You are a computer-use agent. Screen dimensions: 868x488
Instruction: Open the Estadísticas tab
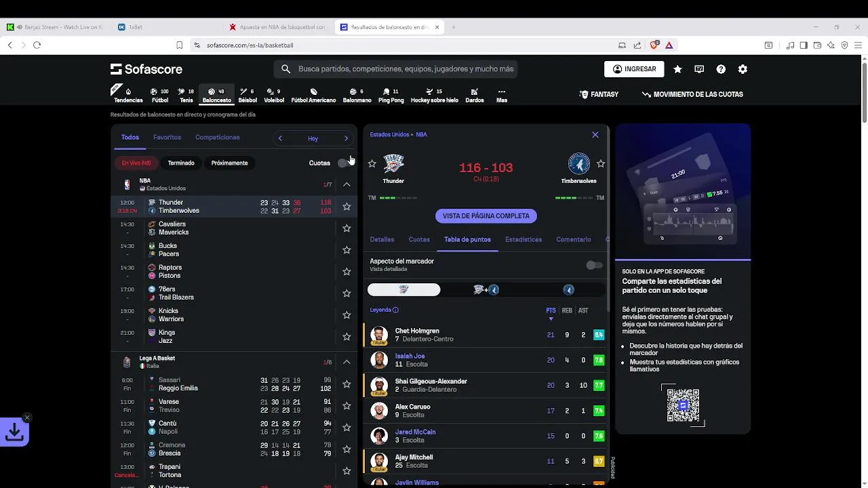pos(524,240)
